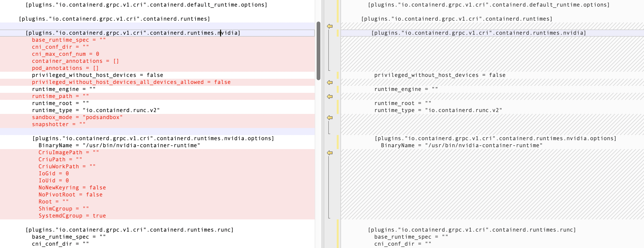Image resolution: width=644 pixels, height=248 pixels.
Task: Click the SystemdCgroup = true line
Action: [x=72, y=215]
